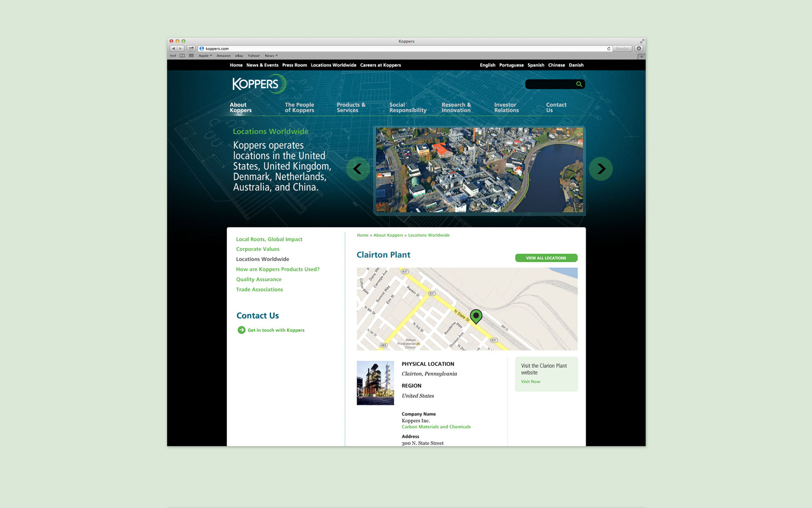Click the Reader button in the address bar
The height and width of the screenshot is (508, 812).
622,49
